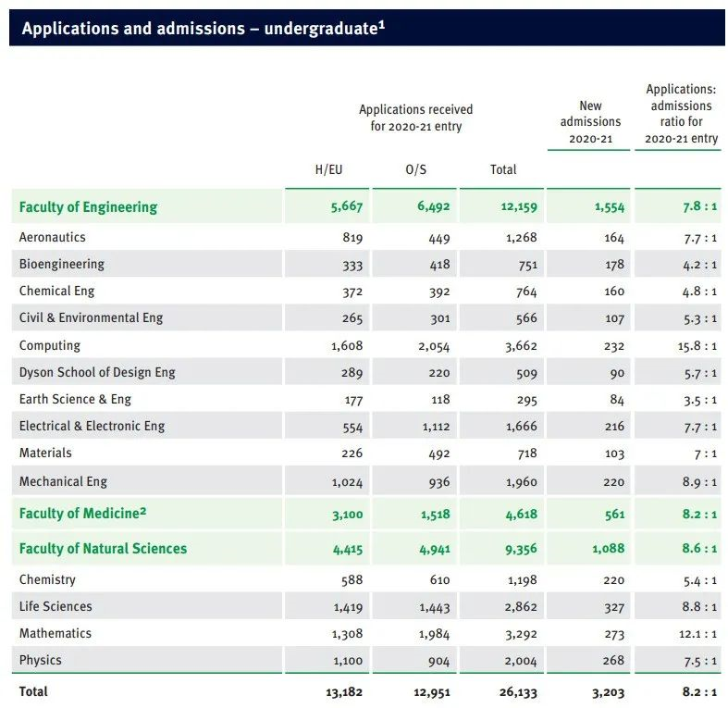The image size is (728, 708).
Task: Click the Applications: admissions ratio column header
Action: (x=681, y=114)
